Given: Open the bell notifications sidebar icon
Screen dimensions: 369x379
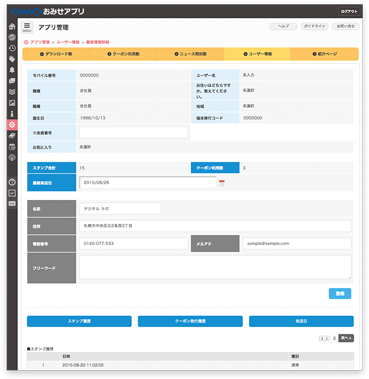Looking at the screenshot, I should pyautogui.click(x=12, y=70).
